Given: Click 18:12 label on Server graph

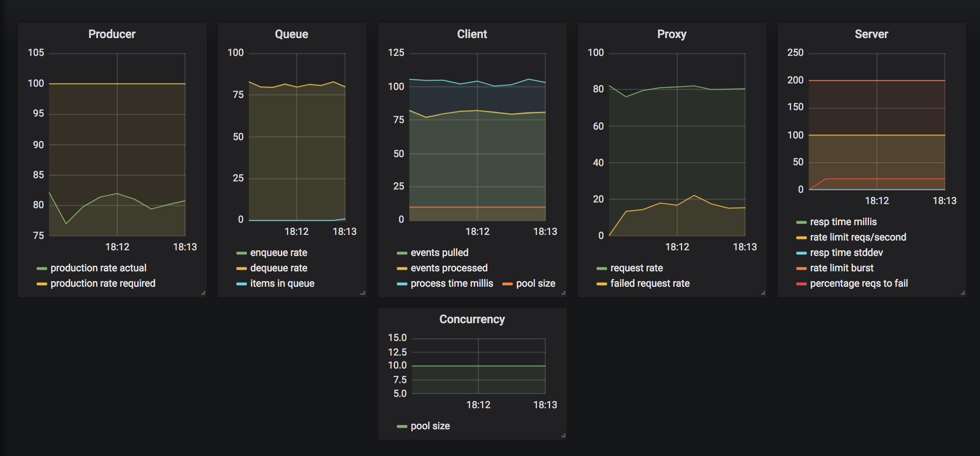Looking at the screenshot, I should (877, 201).
